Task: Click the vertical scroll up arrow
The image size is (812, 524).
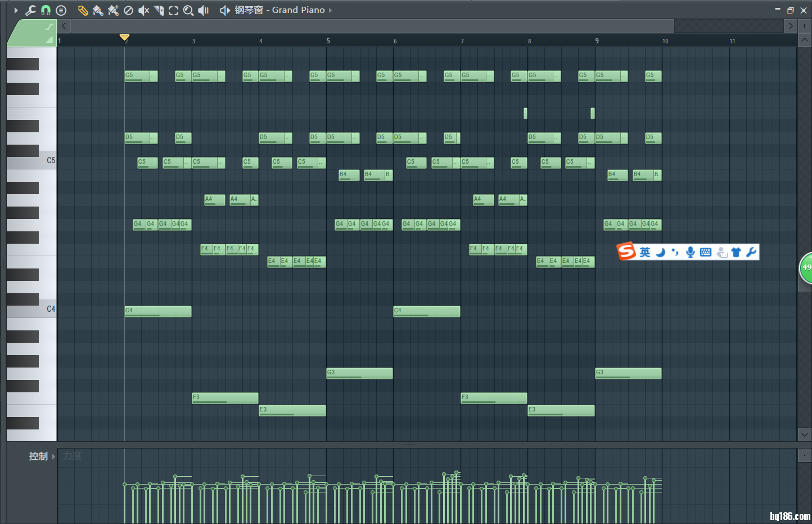Action: (805, 40)
